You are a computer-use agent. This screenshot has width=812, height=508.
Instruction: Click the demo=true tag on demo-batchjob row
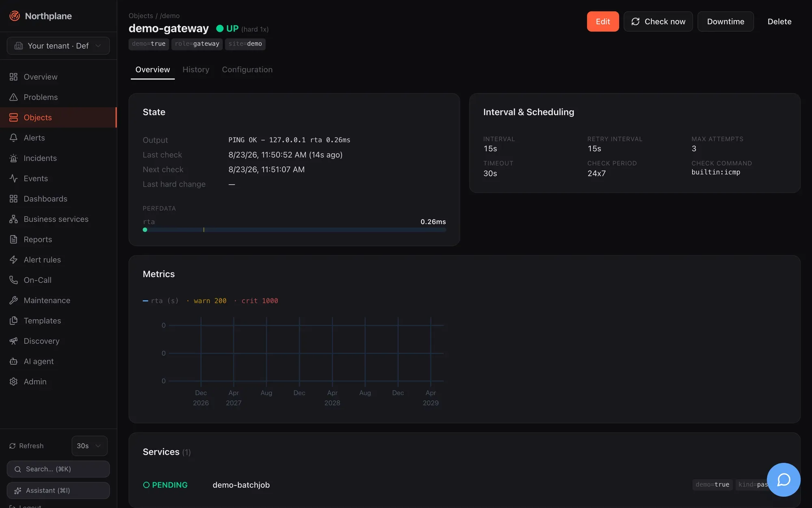(713, 484)
